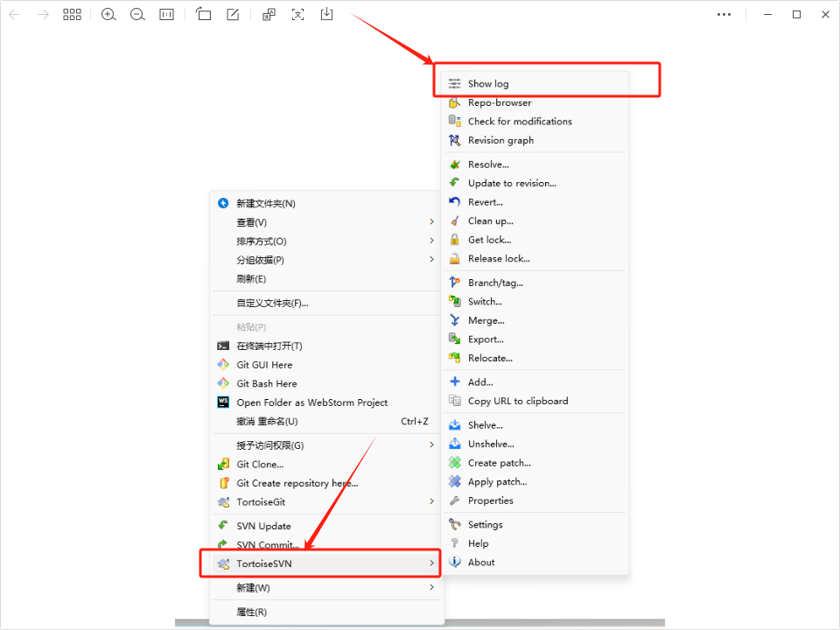Screen dimensions: 840x630
Task: Expand the TortoiseGit submenu arrow
Action: click(x=431, y=500)
